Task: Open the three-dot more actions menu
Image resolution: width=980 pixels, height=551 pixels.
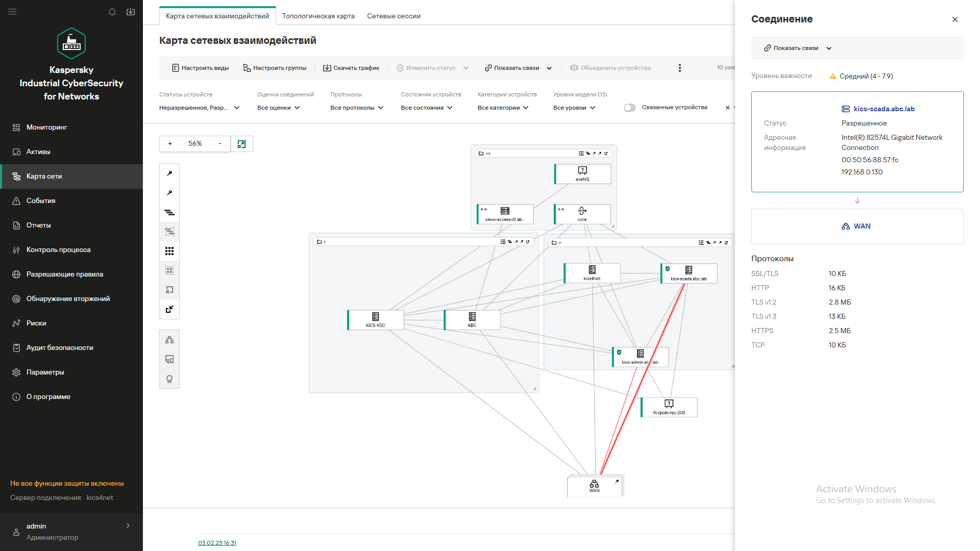Action: [679, 68]
